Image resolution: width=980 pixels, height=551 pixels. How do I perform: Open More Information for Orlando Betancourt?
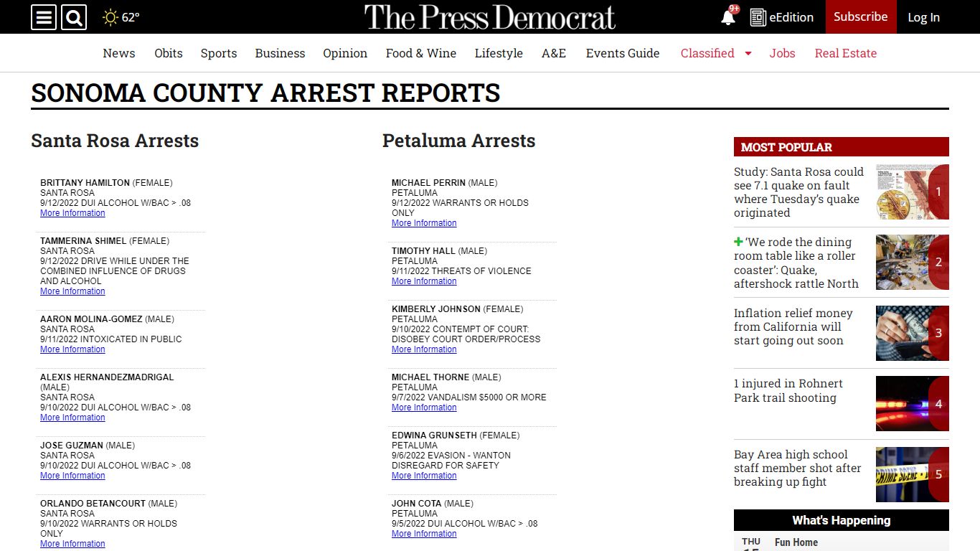click(72, 544)
